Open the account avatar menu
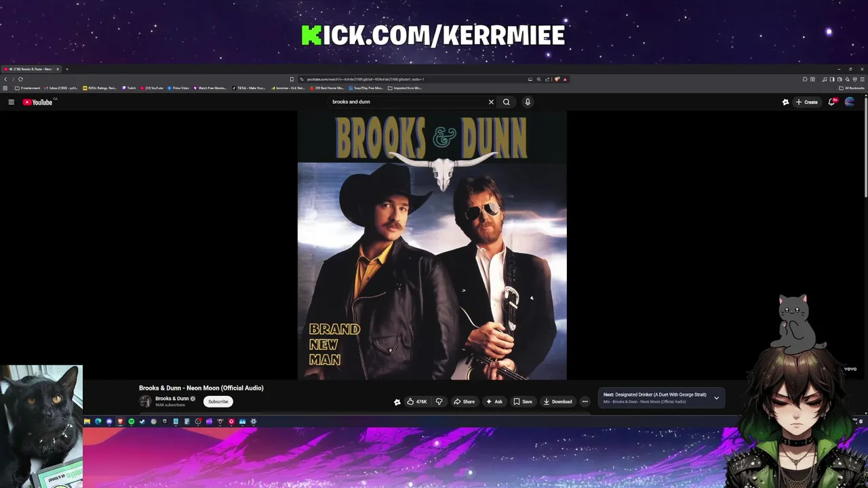The image size is (868, 488). [850, 102]
